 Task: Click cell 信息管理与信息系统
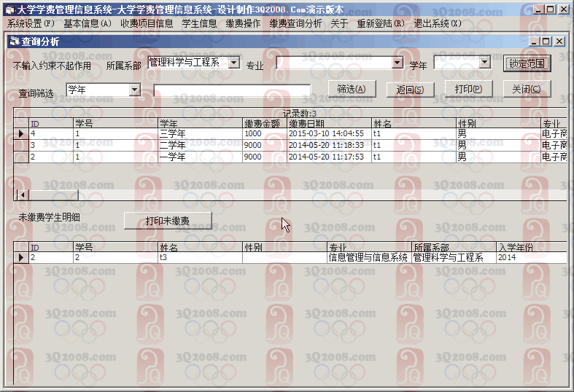tap(369, 257)
